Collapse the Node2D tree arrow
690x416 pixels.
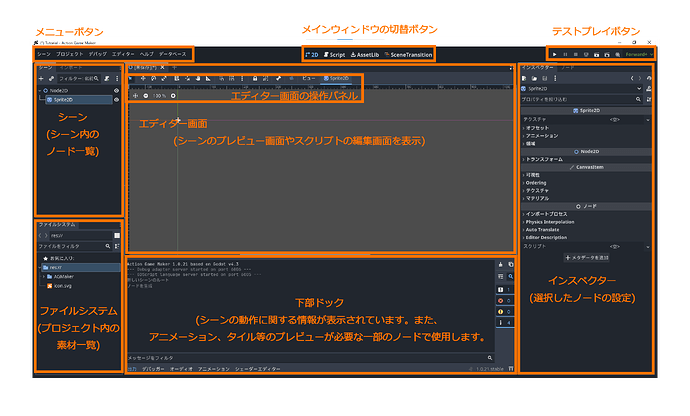[40, 91]
